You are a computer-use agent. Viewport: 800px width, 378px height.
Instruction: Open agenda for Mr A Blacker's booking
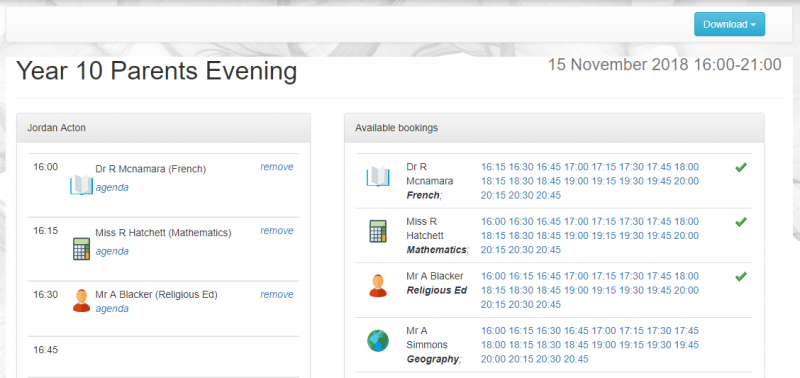point(112,309)
